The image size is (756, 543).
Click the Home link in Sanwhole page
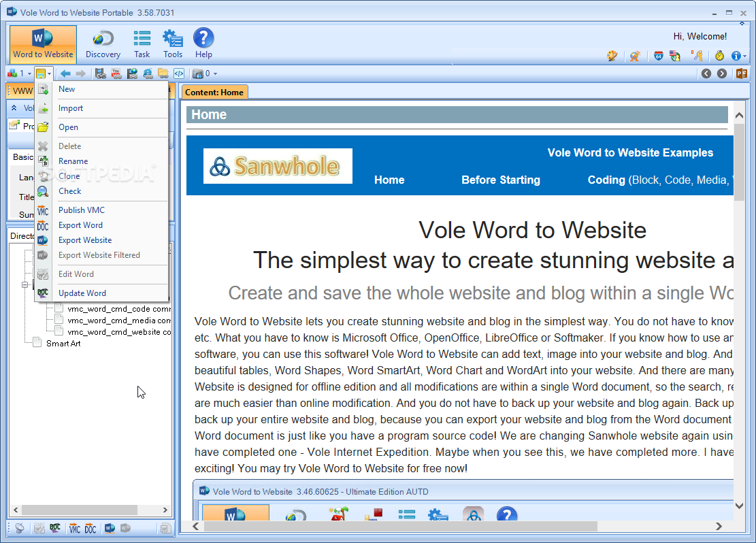tap(389, 180)
